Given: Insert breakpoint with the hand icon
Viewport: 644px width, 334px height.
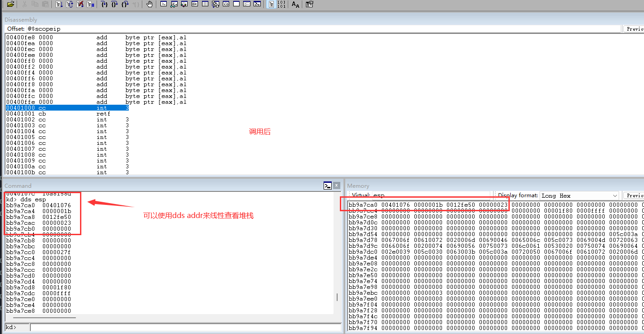Looking at the screenshot, I should coord(150,5).
